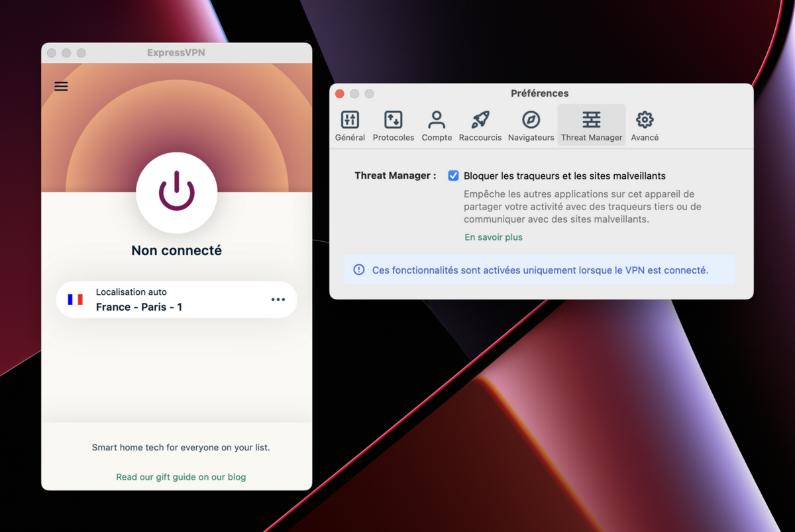Click the Threat Manager : field label
The height and width of the screenshot is (532, 795).
coord(396,176)
